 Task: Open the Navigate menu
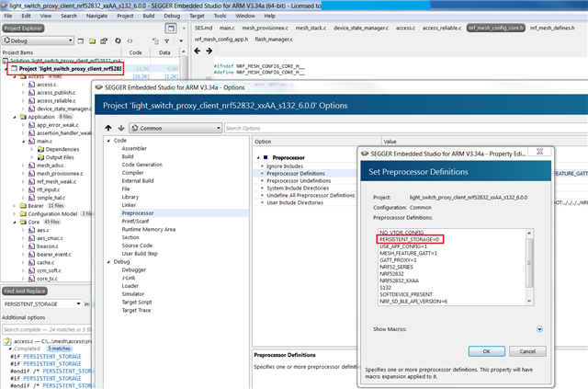96,16
